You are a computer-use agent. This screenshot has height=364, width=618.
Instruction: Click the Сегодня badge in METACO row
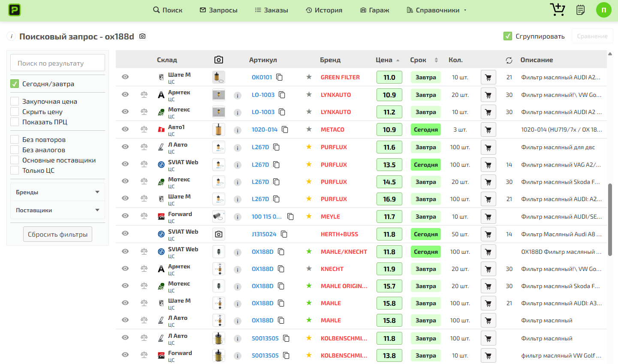tap(426, 129)
